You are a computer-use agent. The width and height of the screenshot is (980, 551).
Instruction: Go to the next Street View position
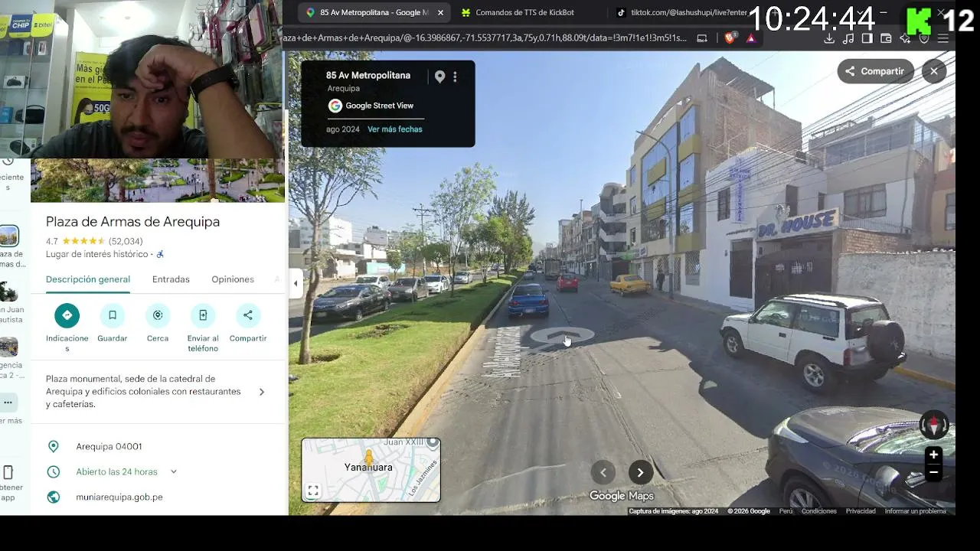[640, 472]
